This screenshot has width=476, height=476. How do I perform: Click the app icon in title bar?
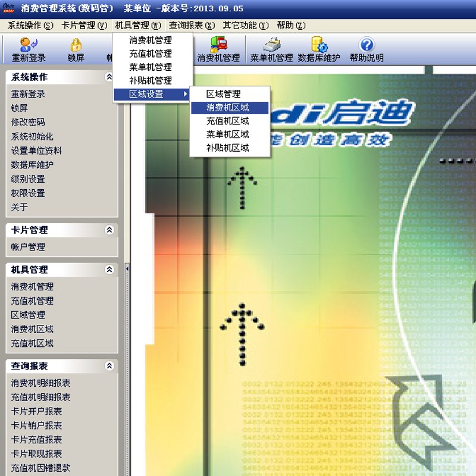pos(10,8)
